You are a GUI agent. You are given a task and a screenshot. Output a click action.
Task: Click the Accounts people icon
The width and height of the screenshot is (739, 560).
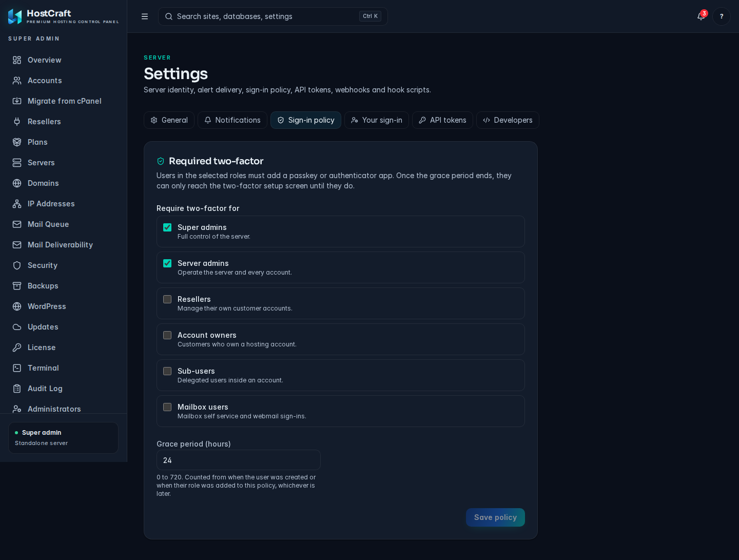coord(17,81)
